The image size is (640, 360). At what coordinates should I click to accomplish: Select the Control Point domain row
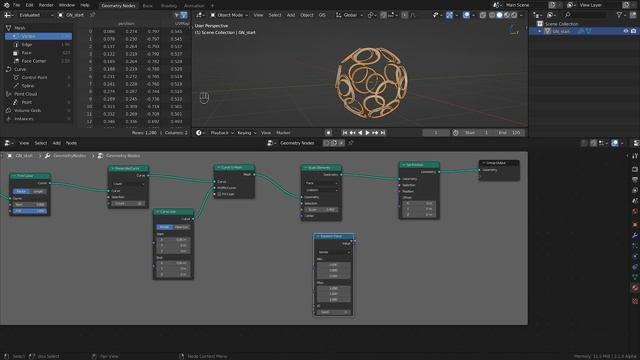pos(38,77)
